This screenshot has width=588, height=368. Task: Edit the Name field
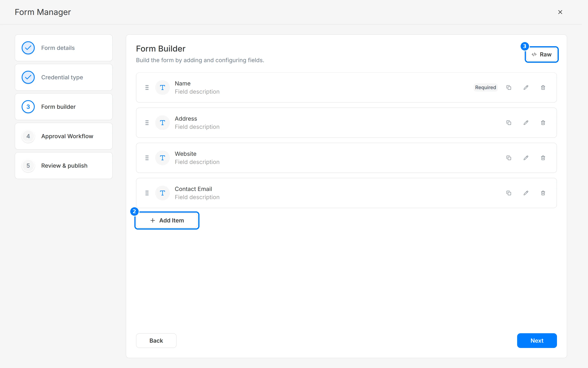526,87
